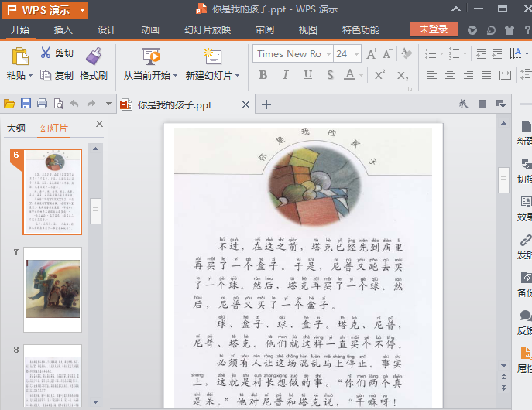Undo the last action
The image size is (532, 410).
[x=74, y=104]
